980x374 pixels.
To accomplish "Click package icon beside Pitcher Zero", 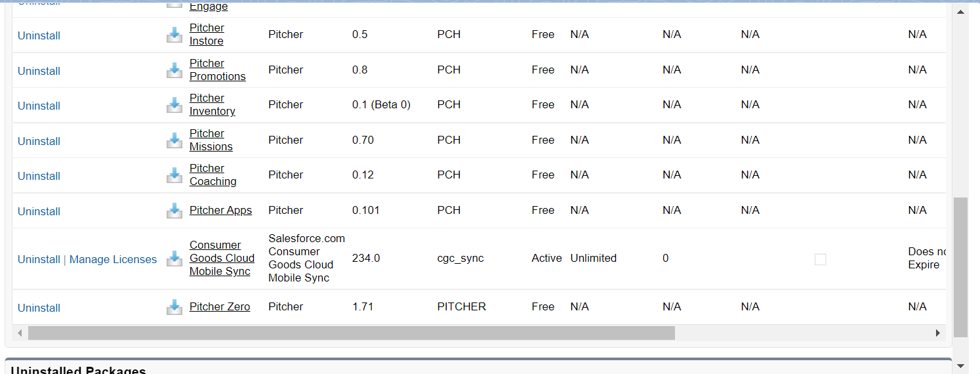I will point(174,307).
